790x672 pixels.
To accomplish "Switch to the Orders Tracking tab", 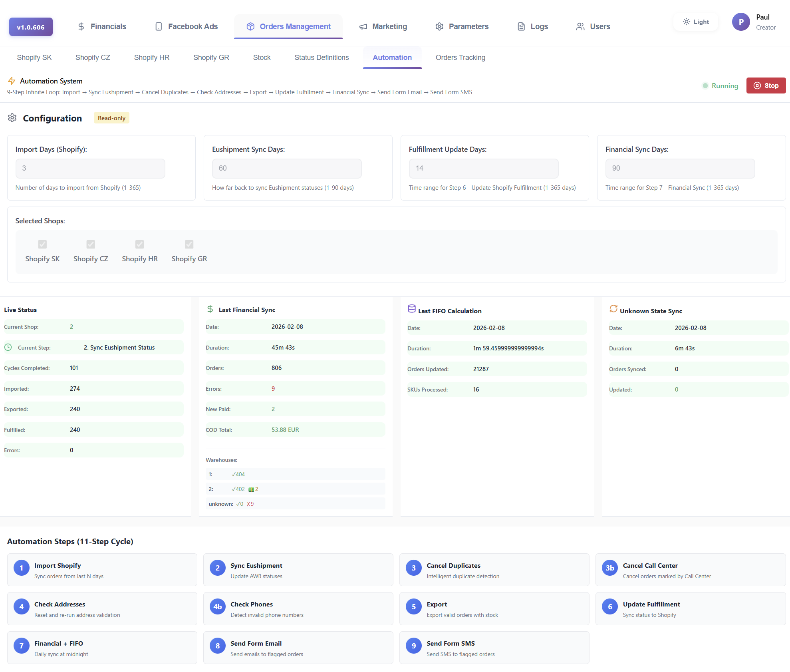I will 460,57.
